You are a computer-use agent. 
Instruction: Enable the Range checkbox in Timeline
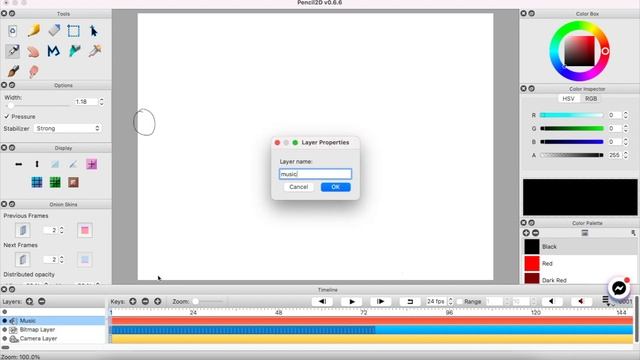460,302
